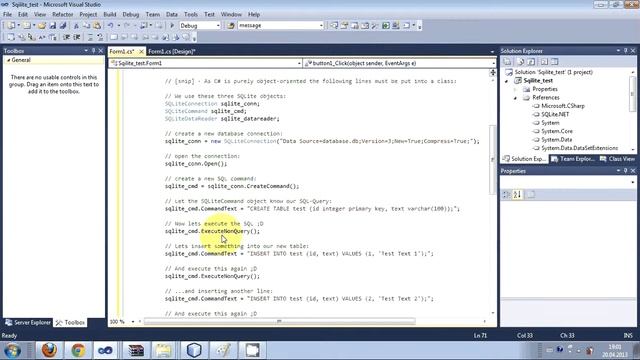Click the editor split-window handle
The width and height of the screenshot is (640, 360).
(x=493, y=73)
